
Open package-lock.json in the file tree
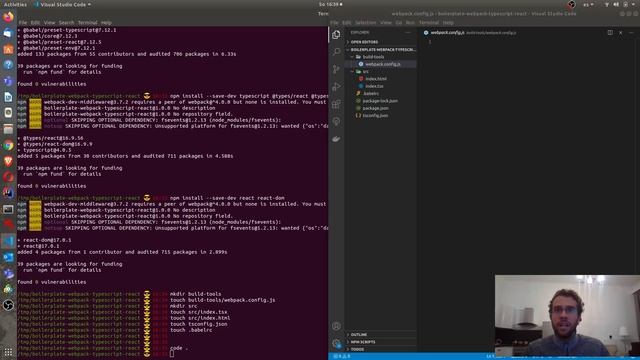(381, 101)
